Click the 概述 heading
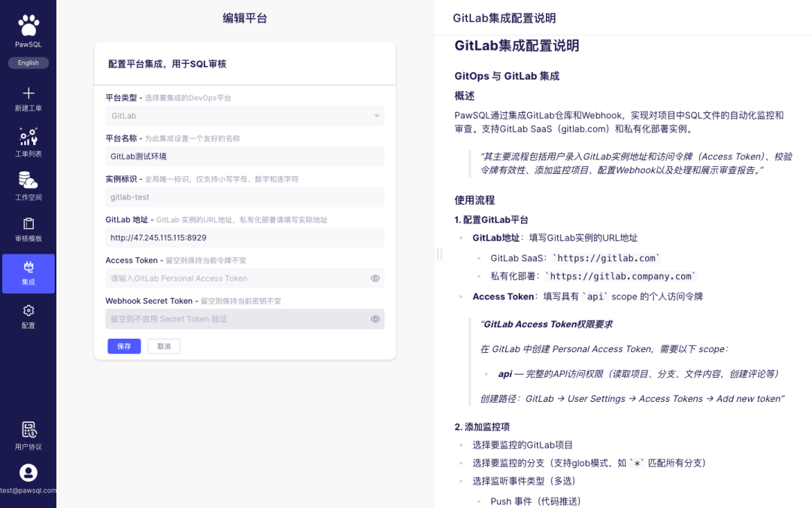This screenshot has width=812, height=508. [465, 96]
